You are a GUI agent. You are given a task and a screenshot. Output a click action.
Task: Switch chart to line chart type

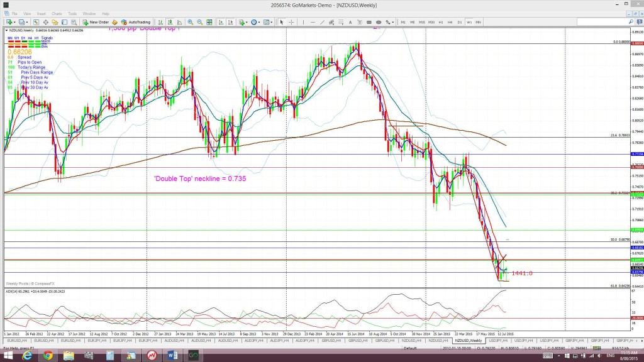(x=179, y=22)
